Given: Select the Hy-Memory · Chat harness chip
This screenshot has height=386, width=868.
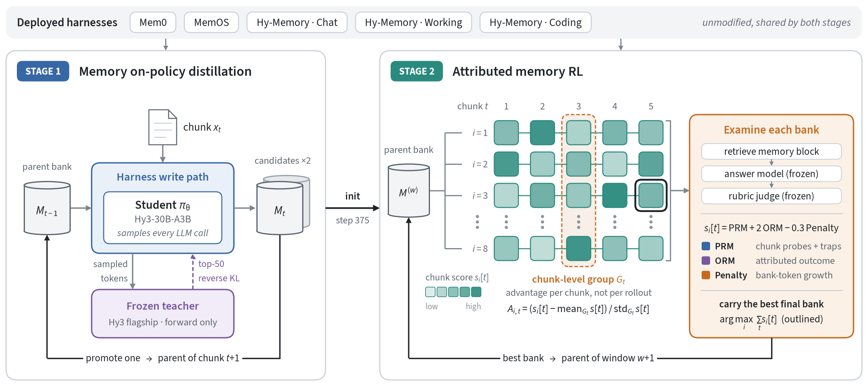Looking at the screenshot, I should [x=297, y=23].
